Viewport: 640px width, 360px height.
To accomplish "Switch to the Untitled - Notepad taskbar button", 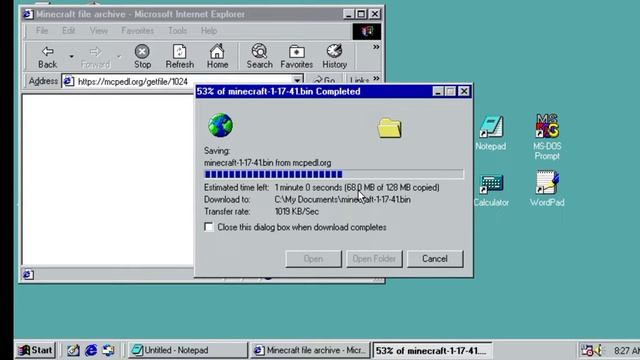I will 189,350.
